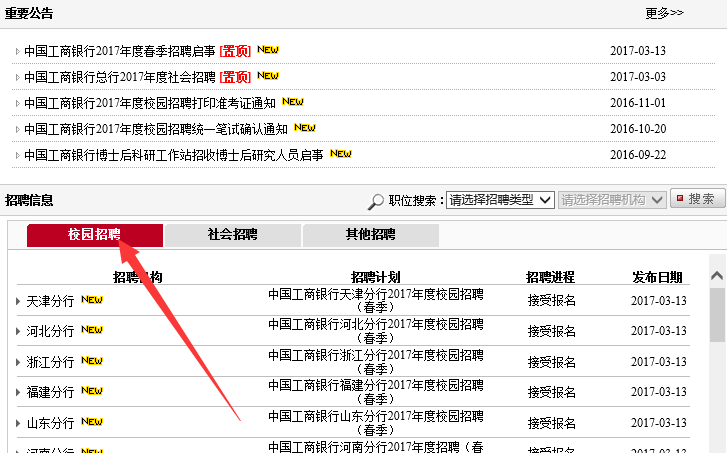
Task: Click the 发布日期 column header
Action: [x=657, y=277]
